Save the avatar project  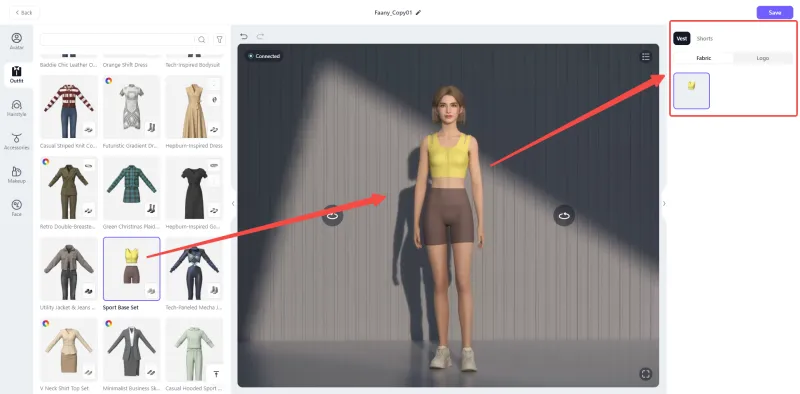coord(774,13)
